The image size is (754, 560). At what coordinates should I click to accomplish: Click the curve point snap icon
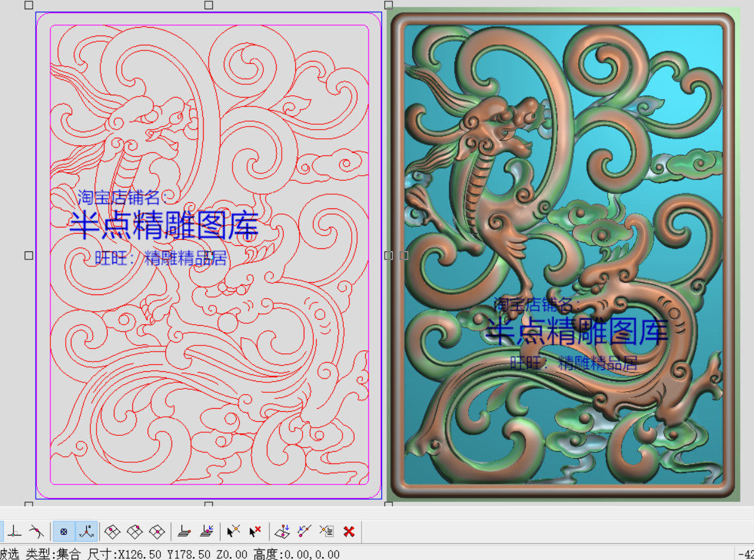coord(35,531)
